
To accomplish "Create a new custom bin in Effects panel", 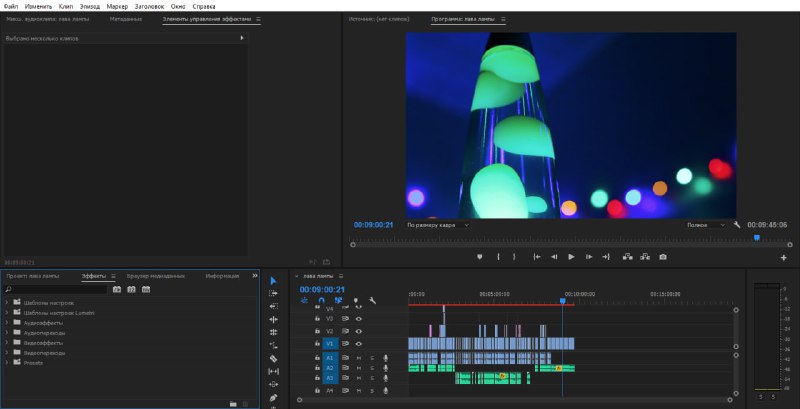I will pyautogui.click(x=233, y=403).
